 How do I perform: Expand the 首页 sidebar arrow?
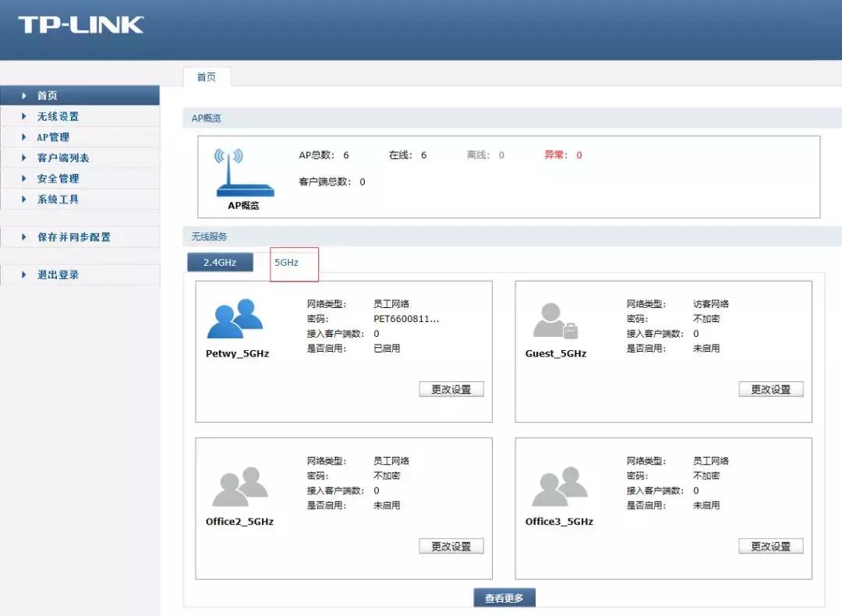click(23, 96)
